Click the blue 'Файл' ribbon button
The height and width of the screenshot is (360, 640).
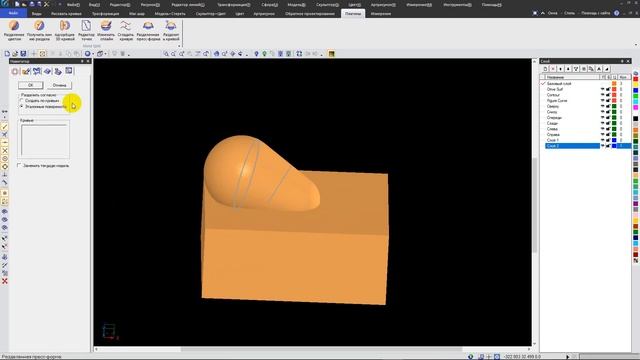pos(13,13)
